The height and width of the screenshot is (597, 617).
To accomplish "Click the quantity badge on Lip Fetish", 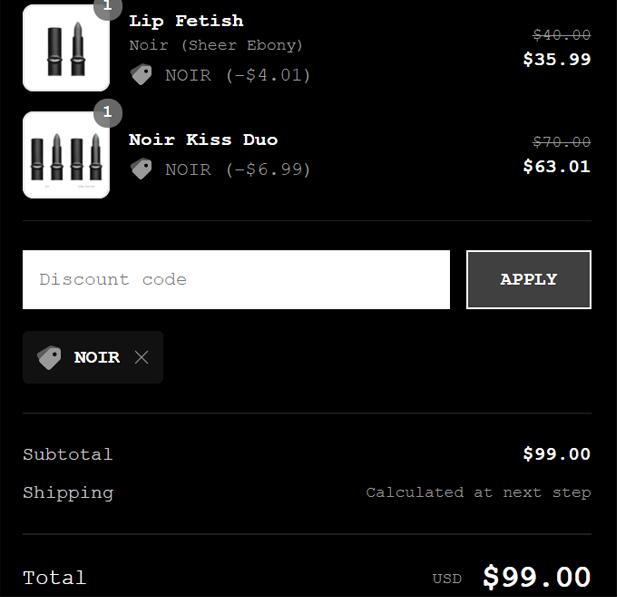I will 107,6.
